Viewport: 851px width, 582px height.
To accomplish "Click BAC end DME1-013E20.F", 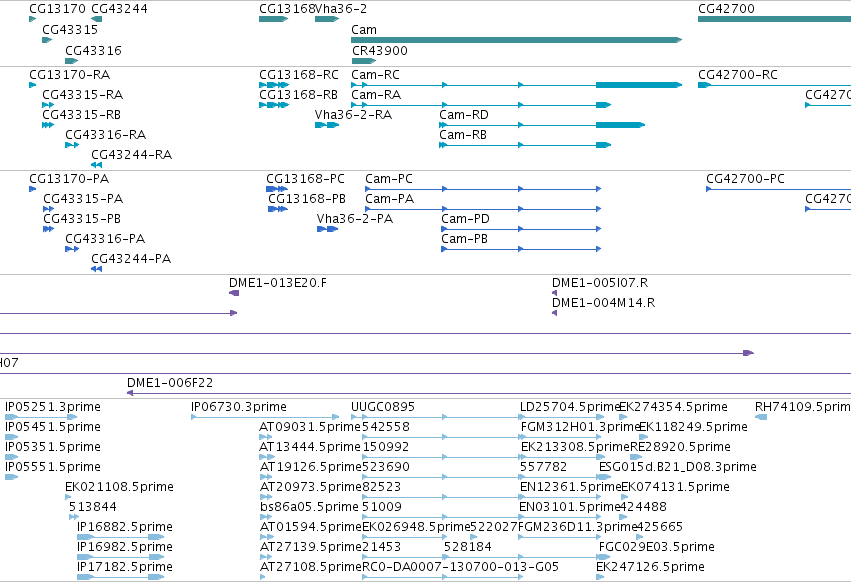I will click(x=278, y=283).
